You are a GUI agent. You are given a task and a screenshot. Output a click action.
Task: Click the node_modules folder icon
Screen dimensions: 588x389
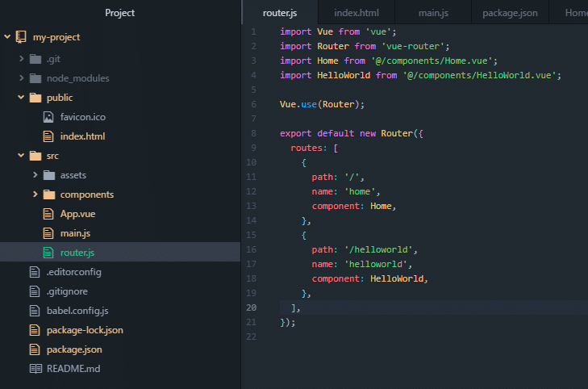35,78
